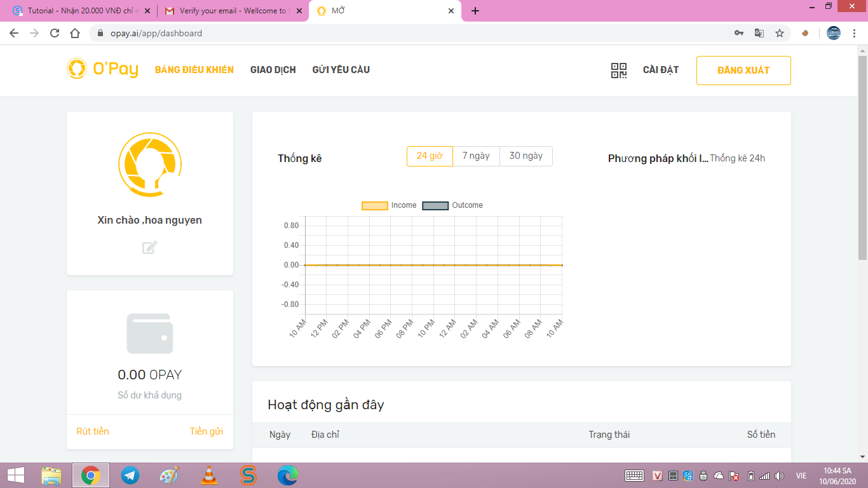View site info via padlock icon

coord(100,33)
